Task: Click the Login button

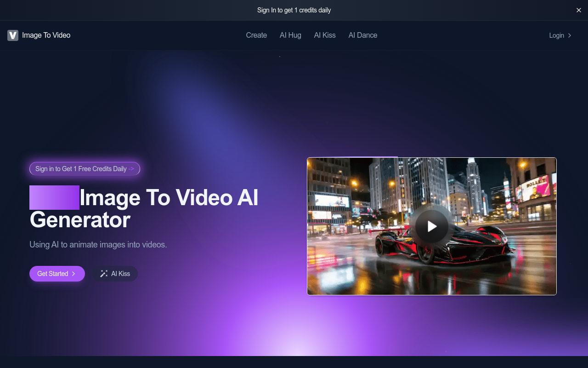Action: 560,35
